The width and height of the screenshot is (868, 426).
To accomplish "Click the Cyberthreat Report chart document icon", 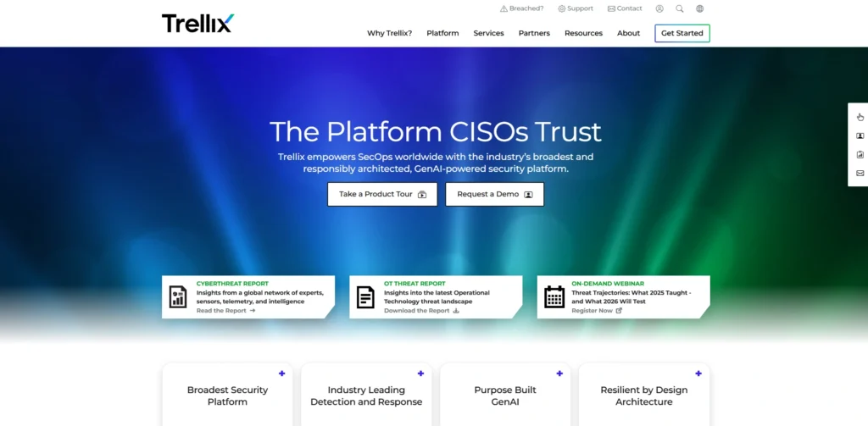I will click(178, 296).
